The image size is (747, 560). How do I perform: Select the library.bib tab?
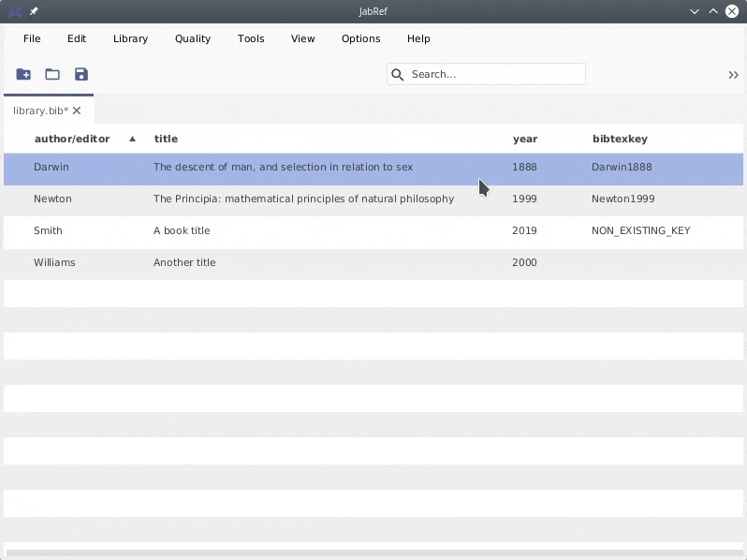39,111
